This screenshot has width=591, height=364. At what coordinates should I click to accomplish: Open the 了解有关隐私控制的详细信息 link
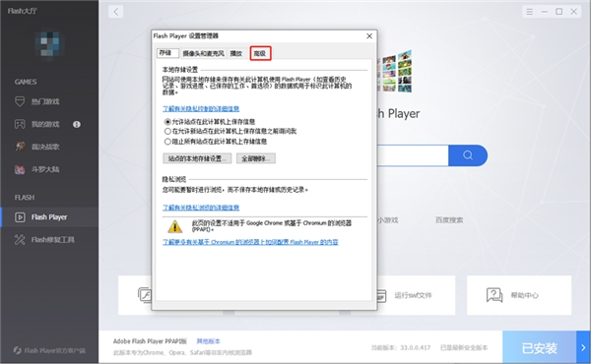coord(201,109)
